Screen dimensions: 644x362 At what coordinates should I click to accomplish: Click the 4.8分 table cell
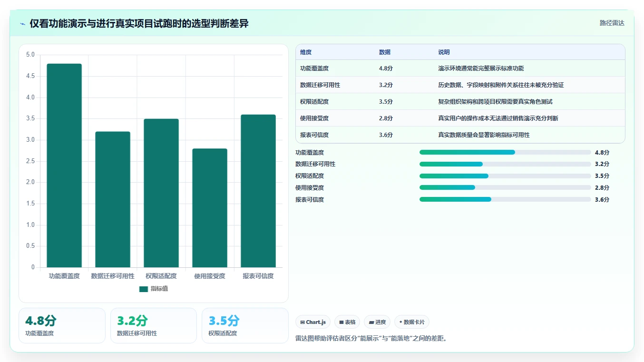386,68
